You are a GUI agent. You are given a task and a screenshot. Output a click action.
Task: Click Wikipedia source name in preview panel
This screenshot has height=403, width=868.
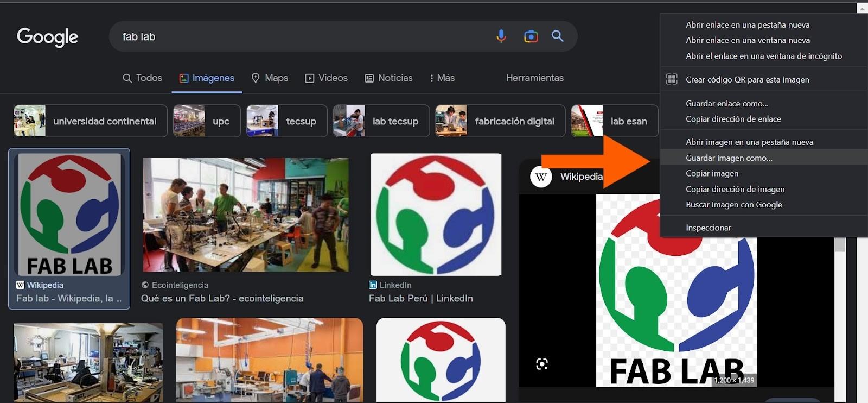click(x=582, y=177)
